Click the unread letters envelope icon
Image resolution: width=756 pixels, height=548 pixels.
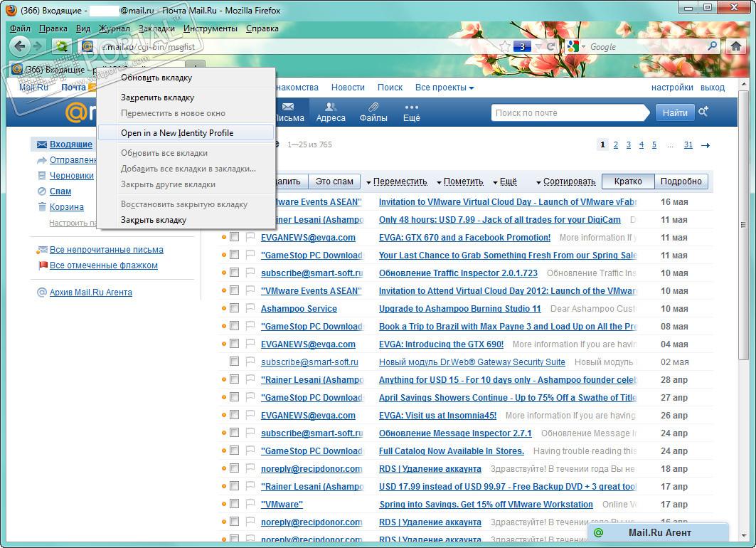[42, 250]
